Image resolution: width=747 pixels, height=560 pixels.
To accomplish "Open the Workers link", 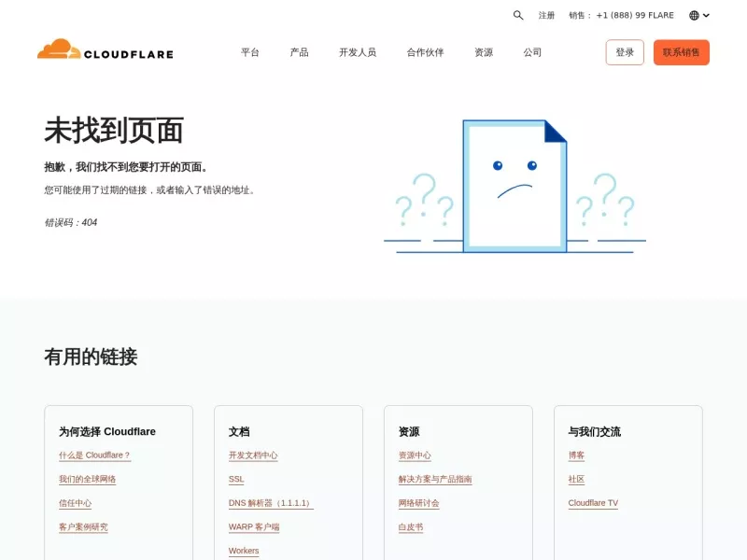I will point(244,551).
